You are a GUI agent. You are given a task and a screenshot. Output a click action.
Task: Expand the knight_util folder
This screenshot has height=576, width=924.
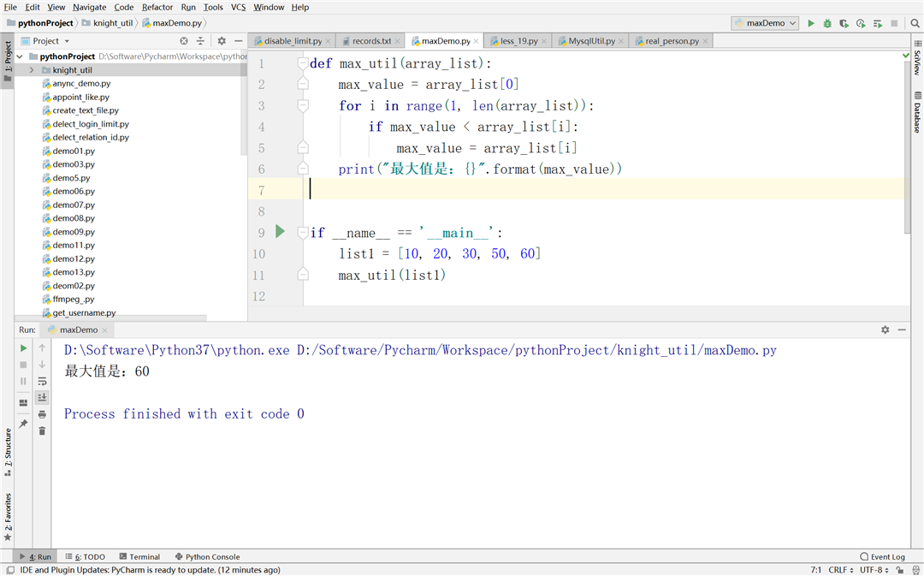click(x=32, y=70)
